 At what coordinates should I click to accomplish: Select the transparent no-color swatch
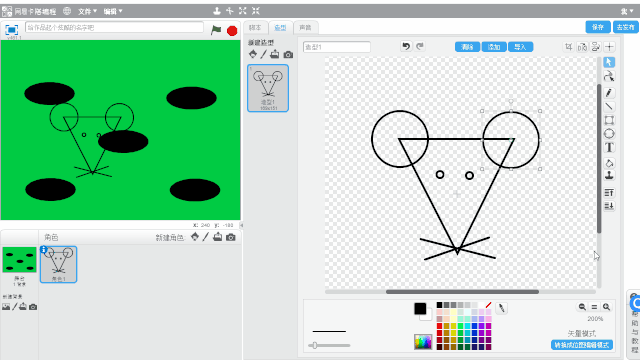tap(488, 305)
